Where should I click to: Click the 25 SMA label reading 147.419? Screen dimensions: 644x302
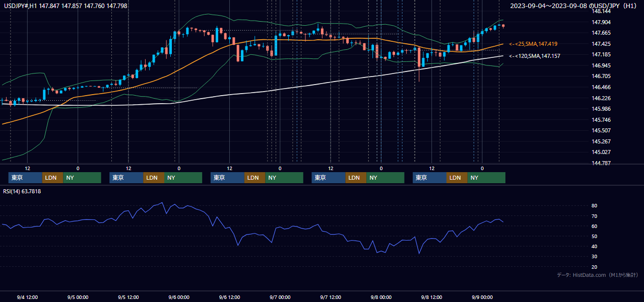tap(533, 44)
